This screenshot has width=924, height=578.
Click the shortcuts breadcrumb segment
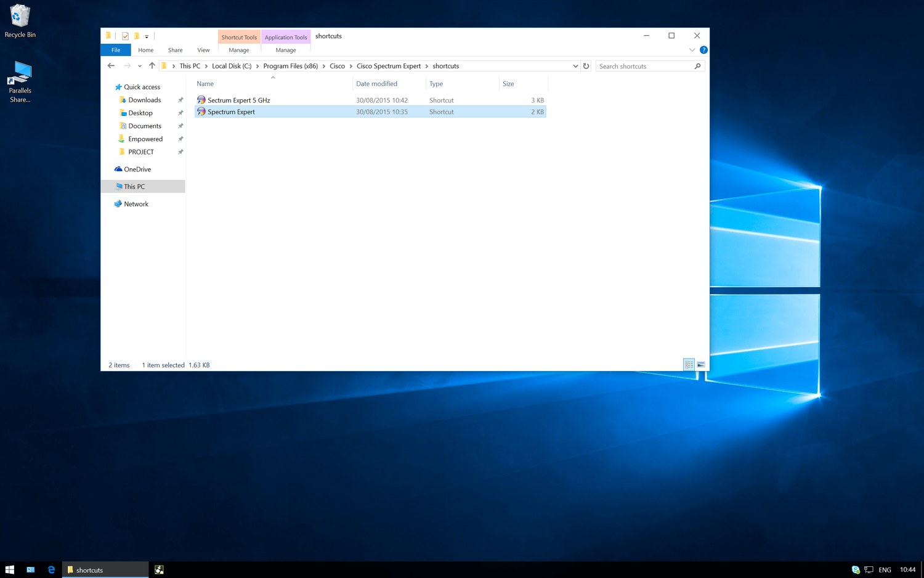(x=446, y=66)
